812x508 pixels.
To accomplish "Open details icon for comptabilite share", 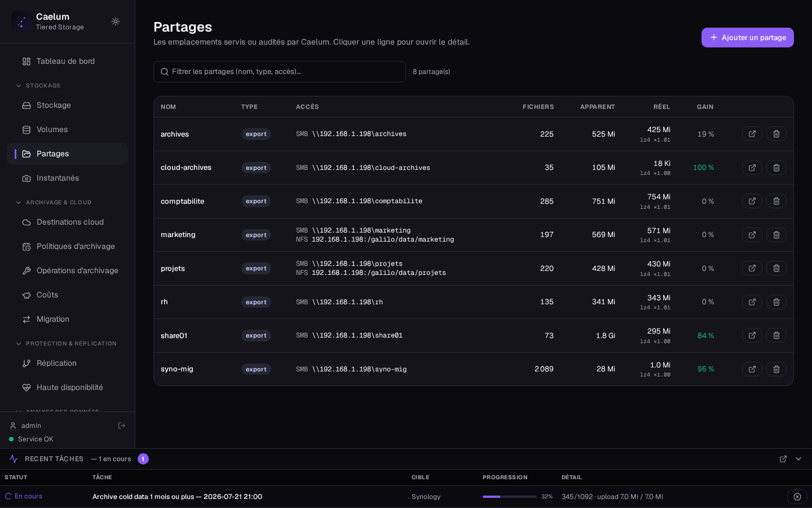I will coord(752,201).
